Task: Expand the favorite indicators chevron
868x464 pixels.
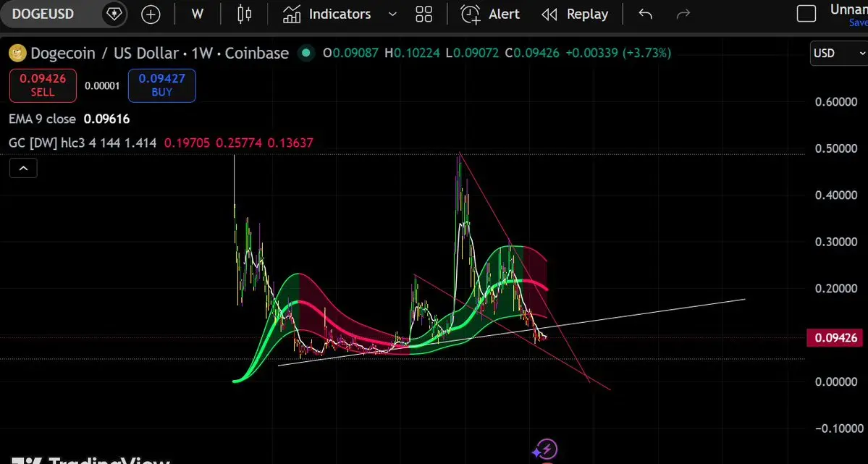Action: 392,14
